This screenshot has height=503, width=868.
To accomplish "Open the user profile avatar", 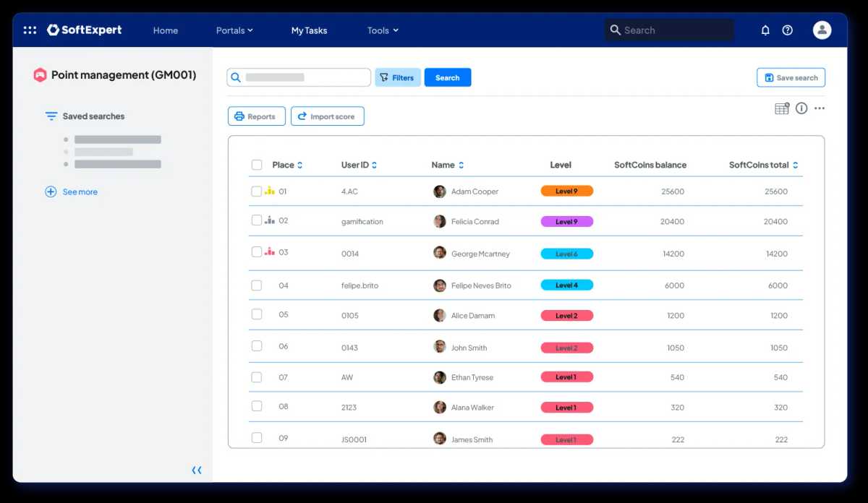I will tap(822, 30).
